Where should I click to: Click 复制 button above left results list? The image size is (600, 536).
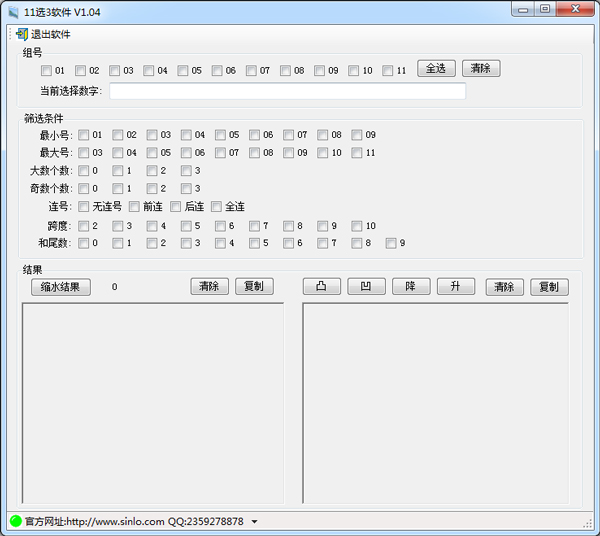tap(254, 287)
